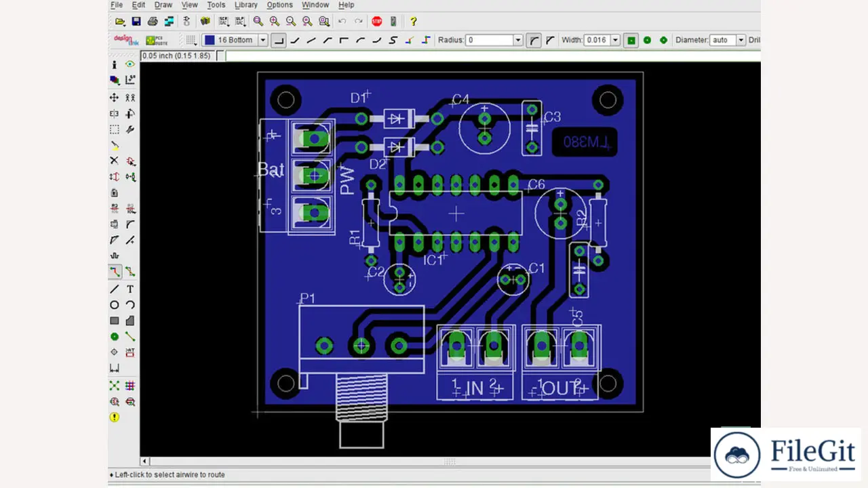
Task: Open the Edit menu
Action: (138, 5)
